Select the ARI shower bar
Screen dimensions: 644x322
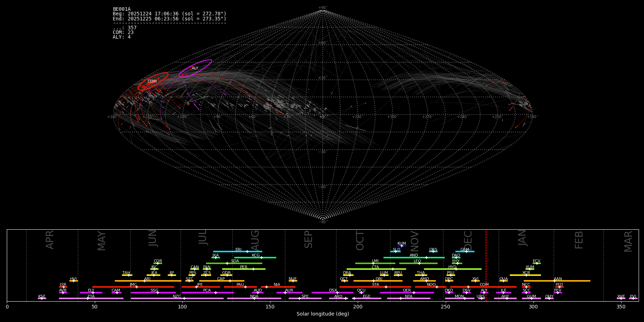tap(148, 281)
